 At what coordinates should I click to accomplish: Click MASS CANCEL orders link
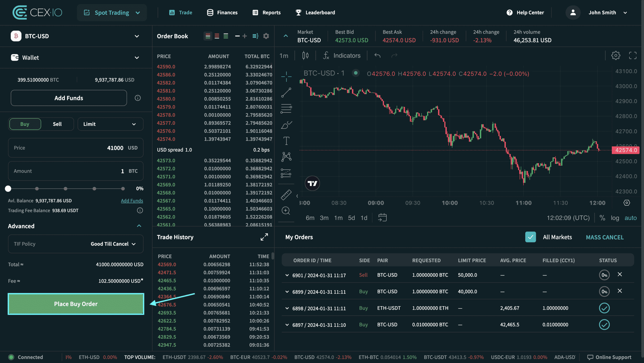(605, 237)
